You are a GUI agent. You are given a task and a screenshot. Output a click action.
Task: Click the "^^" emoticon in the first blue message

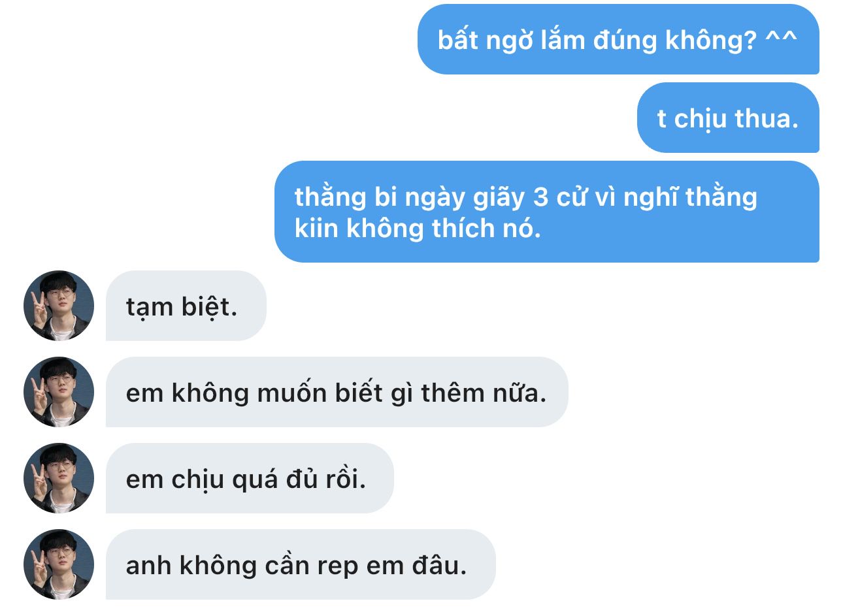pyautogui.click(x=781, y=39)
